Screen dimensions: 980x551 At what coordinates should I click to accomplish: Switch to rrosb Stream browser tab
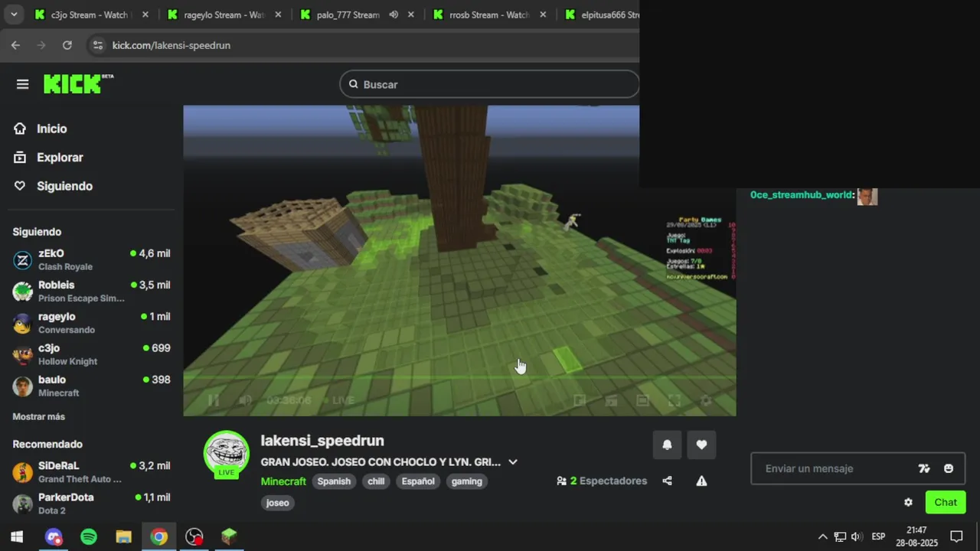pos(488,15)
